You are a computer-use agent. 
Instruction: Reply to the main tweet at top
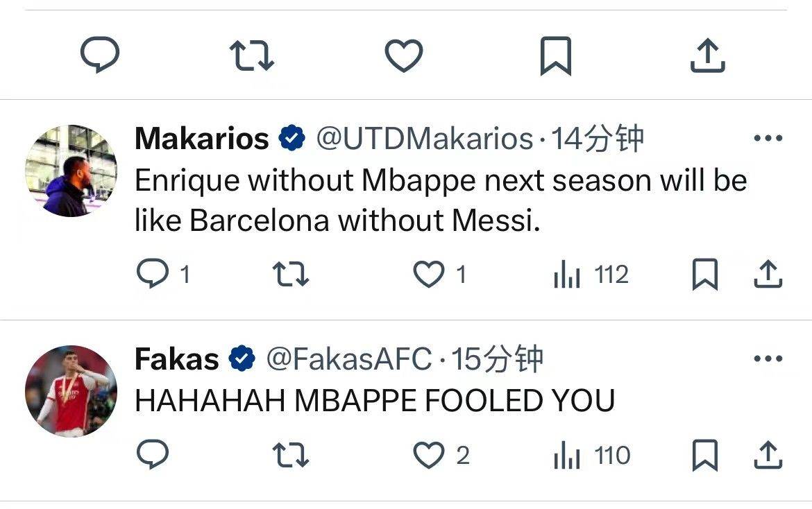(x=100, y=55)
